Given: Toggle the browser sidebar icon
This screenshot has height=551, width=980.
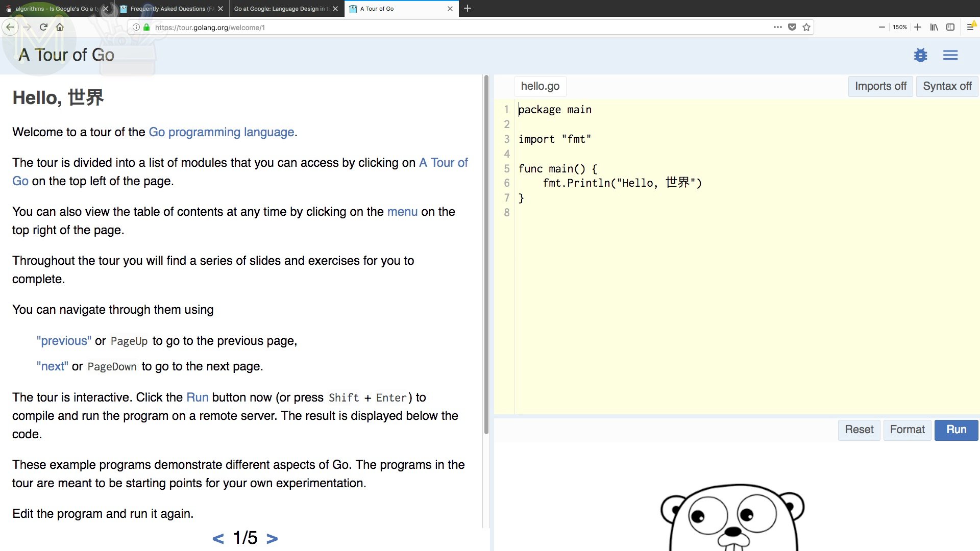Looking at the screenshot, I should pos(950,27).
